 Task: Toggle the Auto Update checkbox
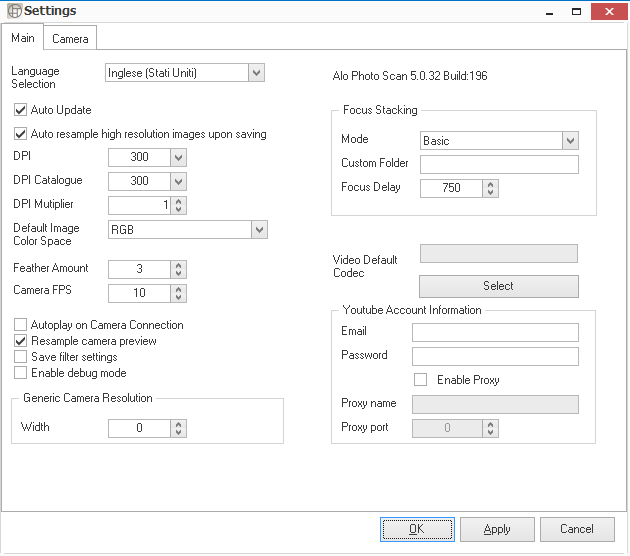pos(20,110)
